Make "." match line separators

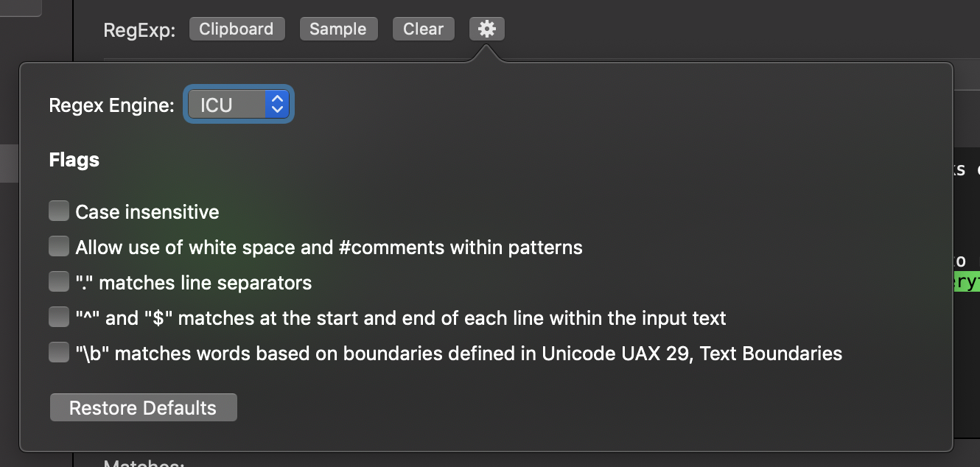coord(58,281)
